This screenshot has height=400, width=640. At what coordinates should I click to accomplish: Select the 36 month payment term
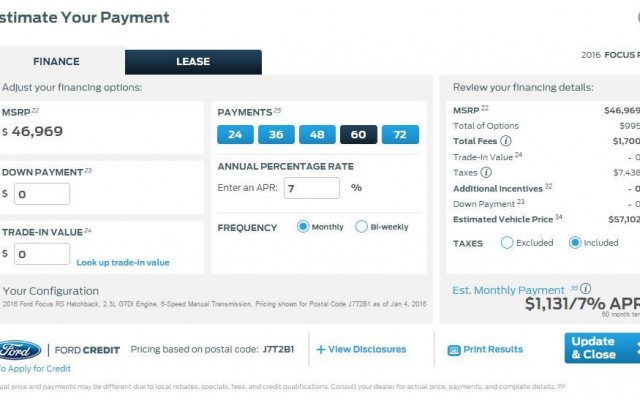[x=276, y=134]
